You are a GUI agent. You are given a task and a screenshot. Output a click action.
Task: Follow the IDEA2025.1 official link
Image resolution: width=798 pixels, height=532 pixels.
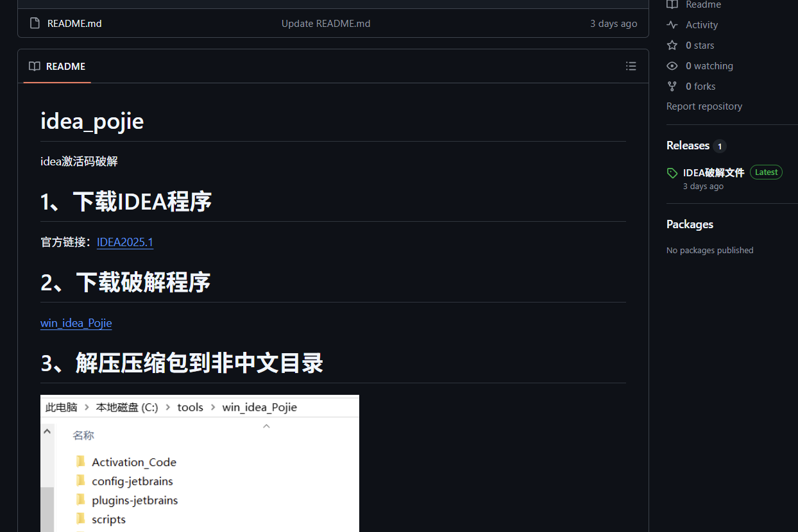pyautogui.click(x=125, y=242)
